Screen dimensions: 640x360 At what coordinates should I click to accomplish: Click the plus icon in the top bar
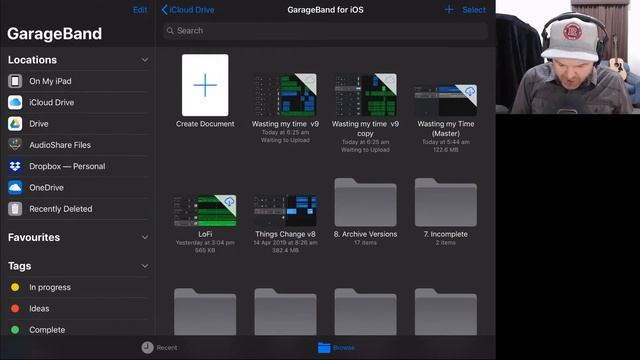click(449, 9)
